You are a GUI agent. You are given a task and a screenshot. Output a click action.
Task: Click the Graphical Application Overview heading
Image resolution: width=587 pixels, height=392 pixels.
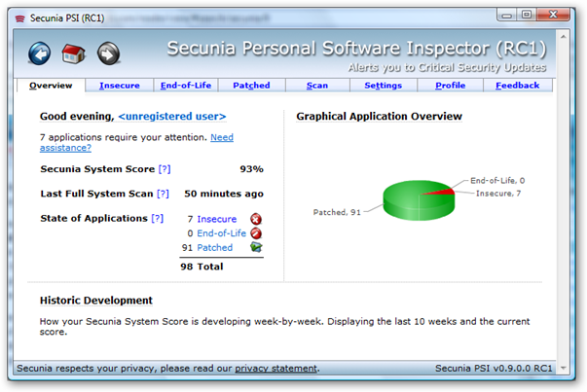click(380, 117)
